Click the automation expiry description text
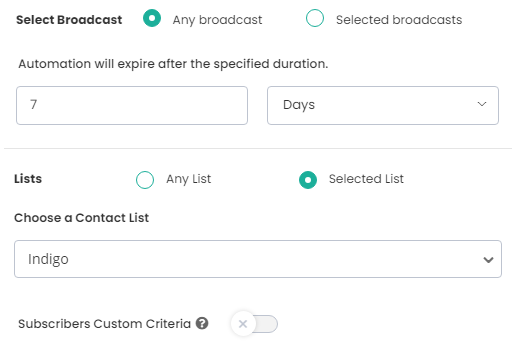 click(x=173, y=64)
